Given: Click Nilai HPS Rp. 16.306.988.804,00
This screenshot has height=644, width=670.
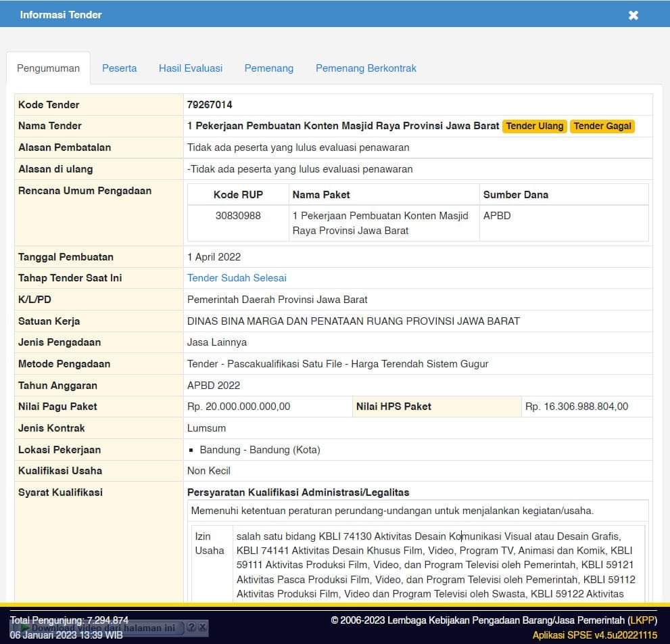Looking at the screenshot, I should tap(577, 407).
